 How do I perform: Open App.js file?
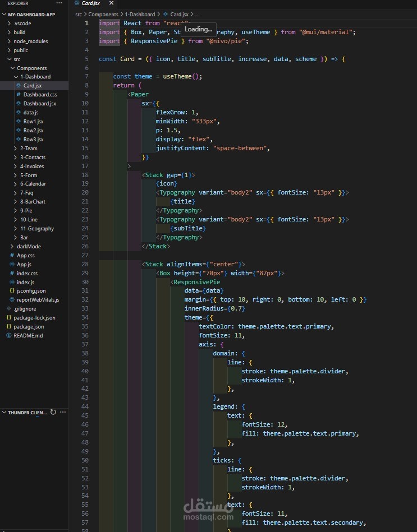pos(24,264)
